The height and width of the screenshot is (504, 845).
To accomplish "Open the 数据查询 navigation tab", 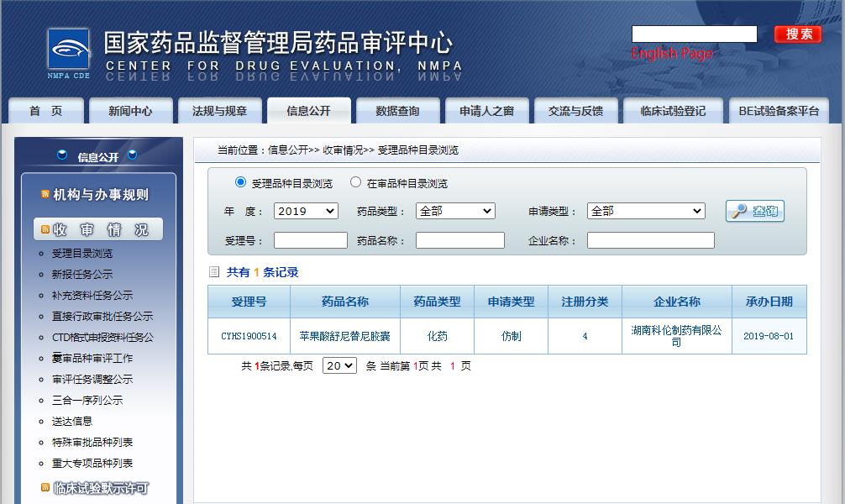I will coord(397,111).
